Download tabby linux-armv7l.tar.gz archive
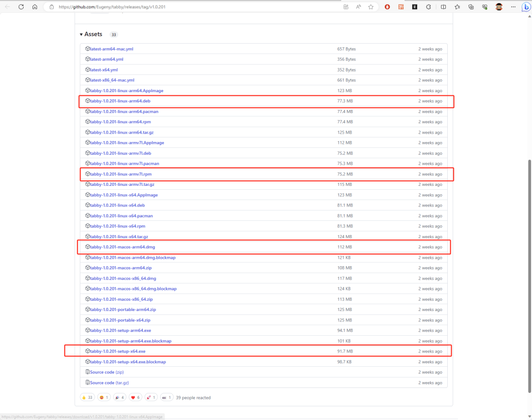 pos(122,184)
